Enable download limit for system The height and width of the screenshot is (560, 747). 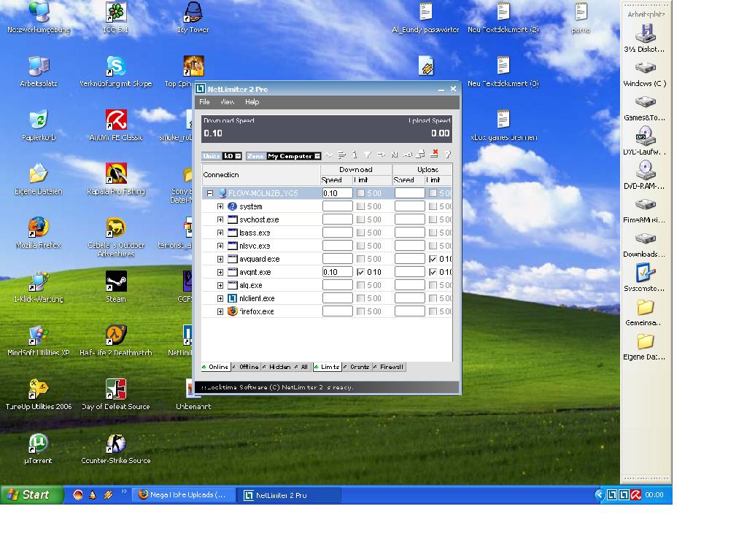pyautogui.click(x=360, y=206)
